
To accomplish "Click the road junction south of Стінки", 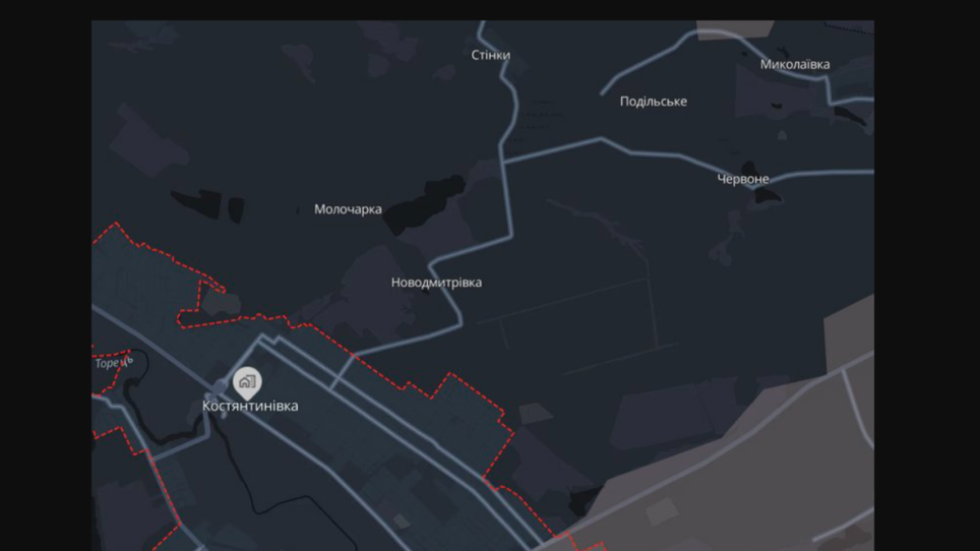I will 502,162.
